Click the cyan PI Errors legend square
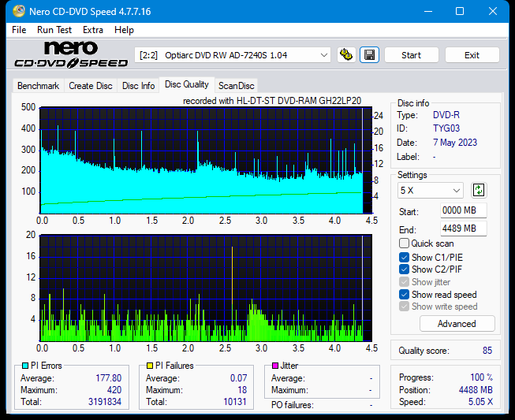 click(x=24, y=366)
